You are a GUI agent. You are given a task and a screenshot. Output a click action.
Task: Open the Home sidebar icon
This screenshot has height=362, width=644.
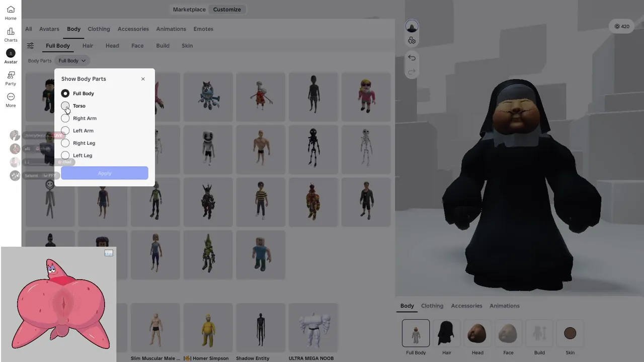(x=11, y=13)
